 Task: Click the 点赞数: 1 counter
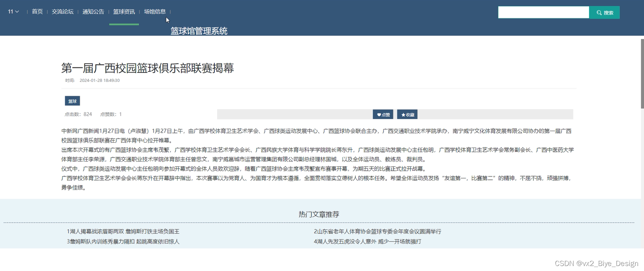111,114
